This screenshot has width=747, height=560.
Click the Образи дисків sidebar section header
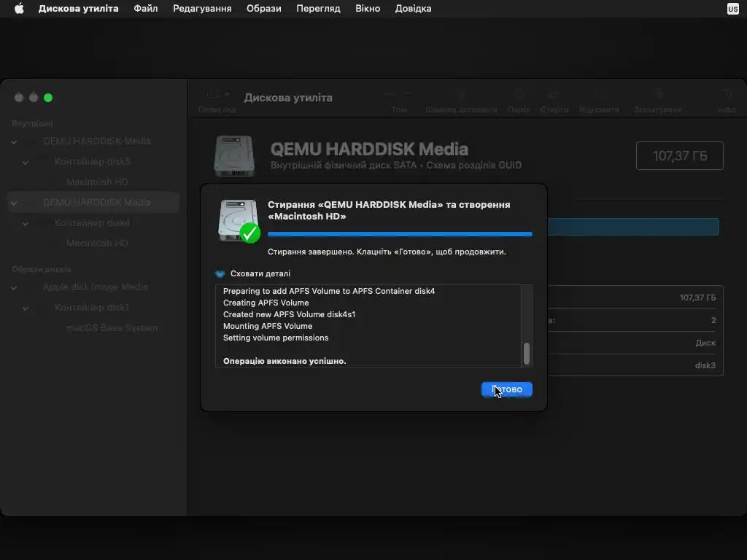click(x=42, y=269)
